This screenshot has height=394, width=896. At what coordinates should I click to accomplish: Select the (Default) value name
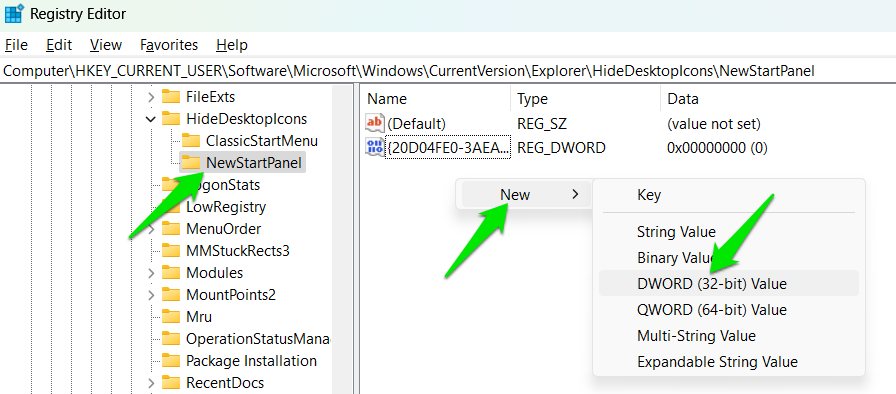click(x=416, y=124)
